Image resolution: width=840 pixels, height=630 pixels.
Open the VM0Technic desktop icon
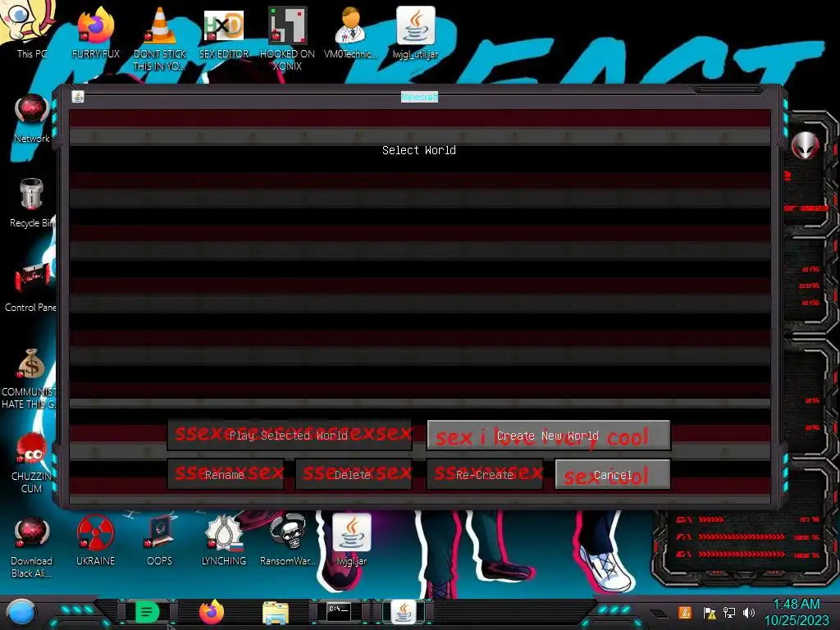point(351,32)
